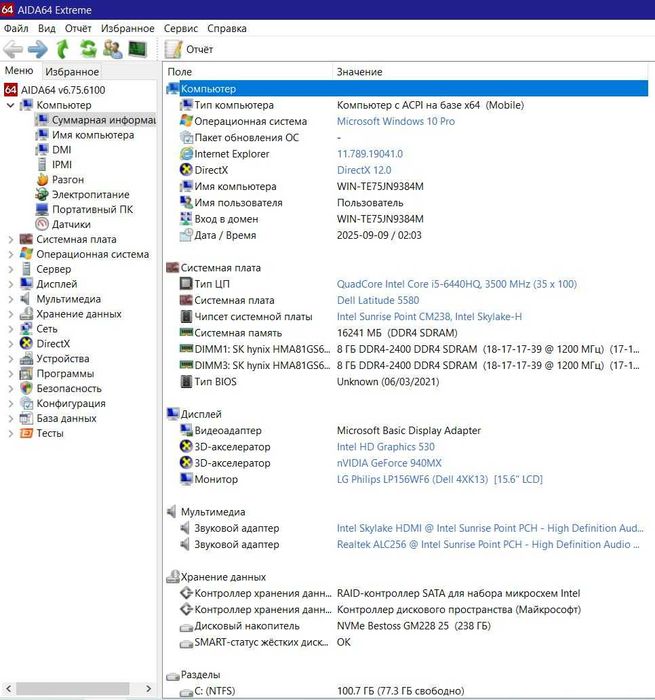Select the NVMe Bestoss GM228 disk value
The height and width of the screenshot is (700, 655).
pos(413,626)
